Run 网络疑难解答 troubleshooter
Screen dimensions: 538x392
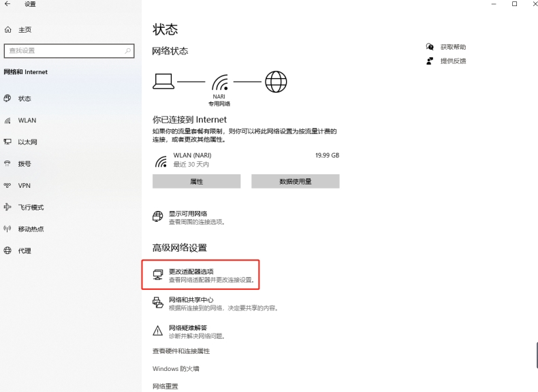[x=188, y=328]
